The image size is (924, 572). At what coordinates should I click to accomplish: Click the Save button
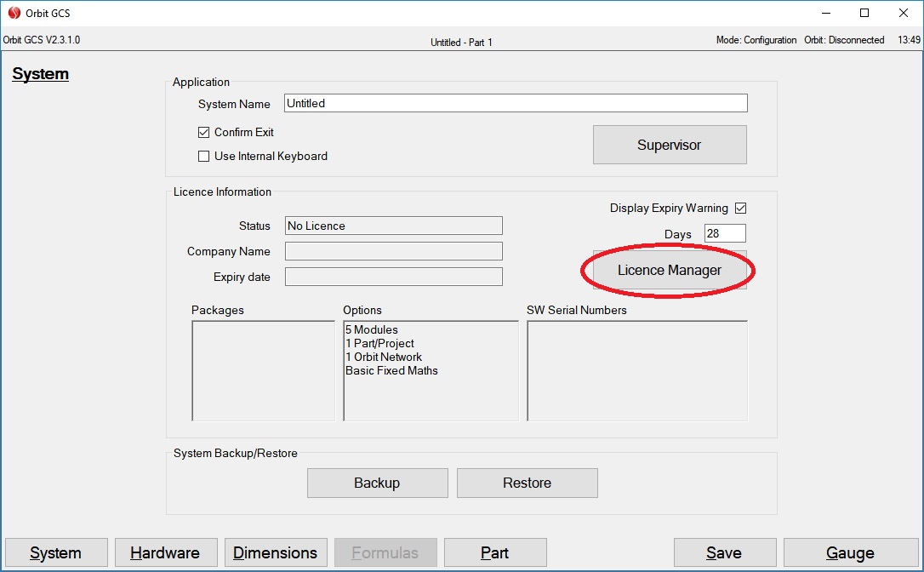(724, 553)
